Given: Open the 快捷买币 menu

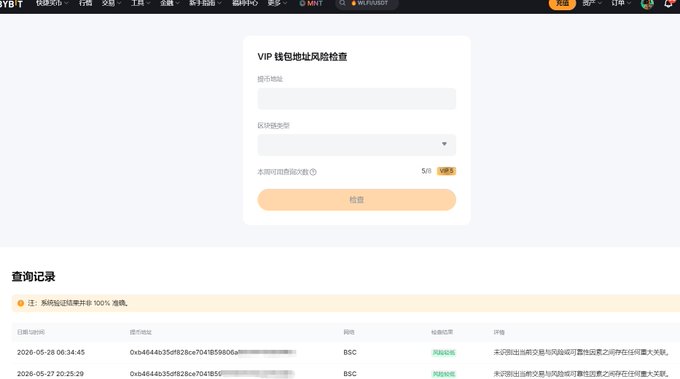Looking at the screenshot, I should coord(52,3).
